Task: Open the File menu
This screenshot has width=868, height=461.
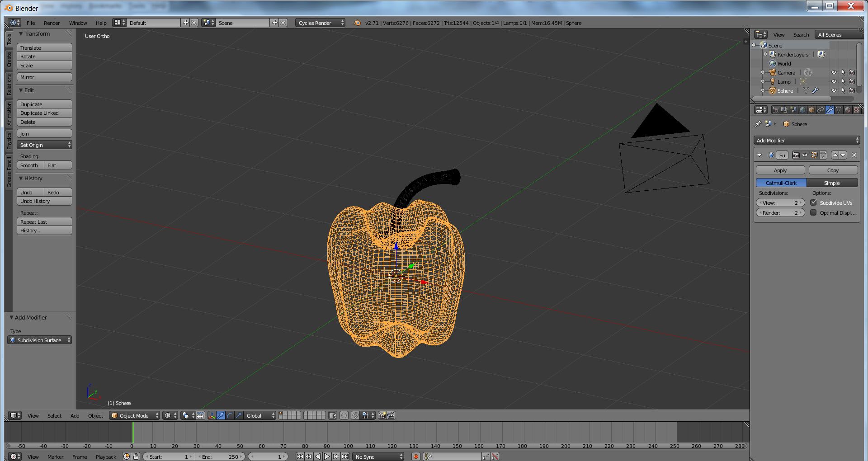Action: [x=31, y=23]
